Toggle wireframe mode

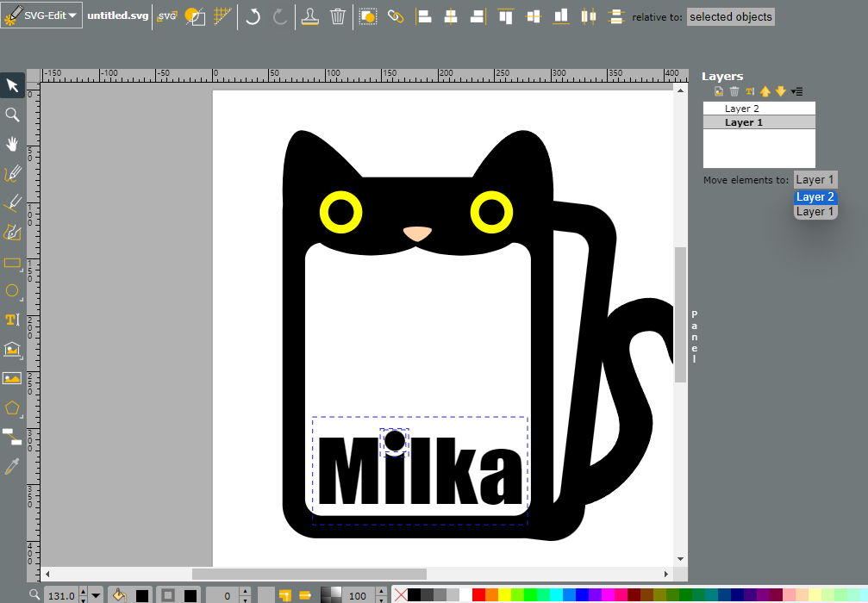194,16
